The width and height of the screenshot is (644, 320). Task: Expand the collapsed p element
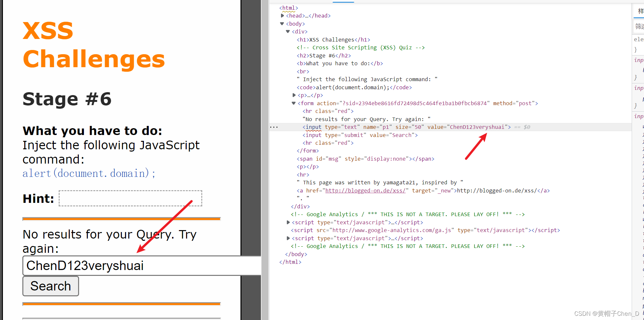tap(294, 95)
